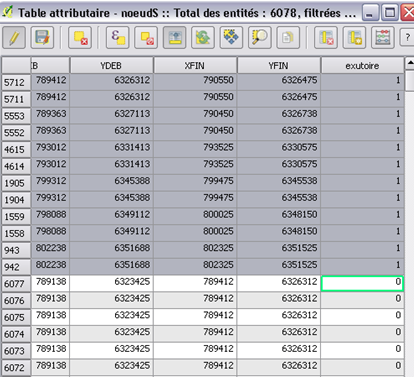The width and height of the screenshot is (414, 377).
Task: Invert the current selection
Action: pos(203,37)
